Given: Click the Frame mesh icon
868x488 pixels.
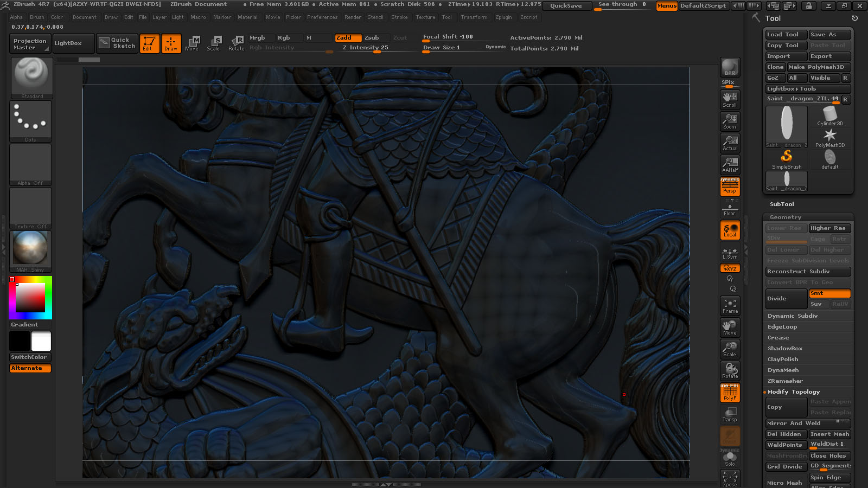Looking at the screenshot, I should coord(730,306).
